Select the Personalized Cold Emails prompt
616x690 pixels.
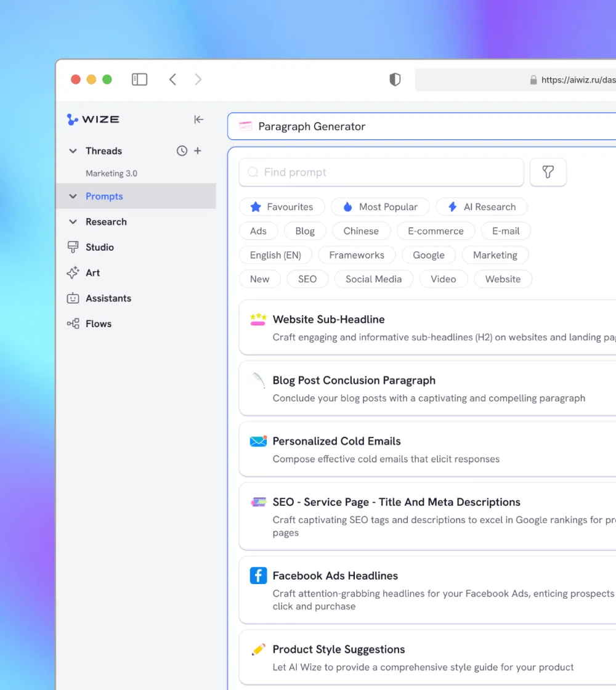tap(336, 441)
